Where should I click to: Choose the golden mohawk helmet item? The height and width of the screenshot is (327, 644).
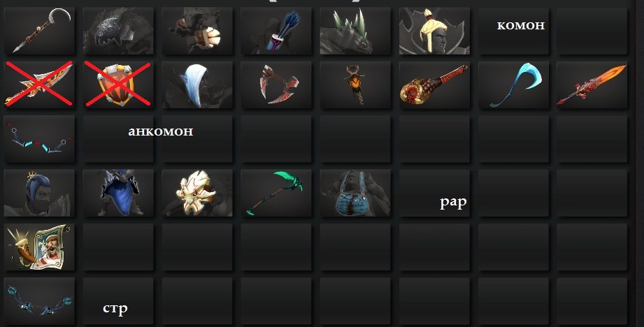point(434,31)
